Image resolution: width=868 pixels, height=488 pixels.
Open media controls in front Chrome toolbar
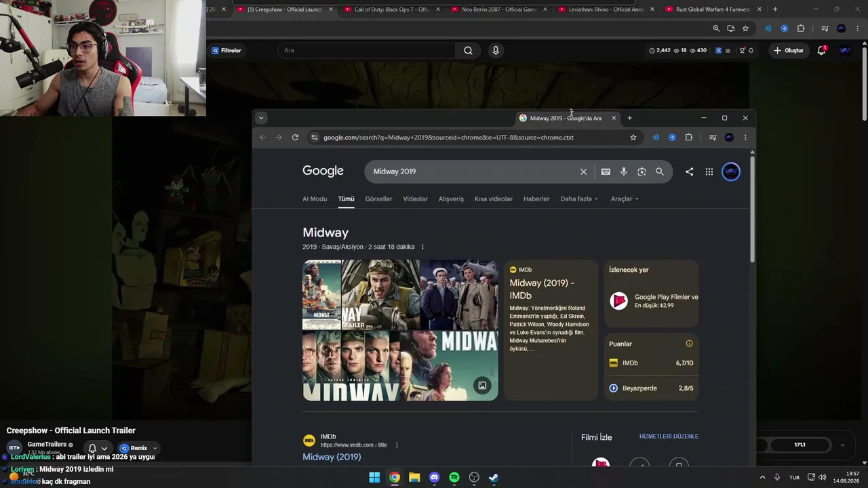pyautogui.click(x=713, y=137)
